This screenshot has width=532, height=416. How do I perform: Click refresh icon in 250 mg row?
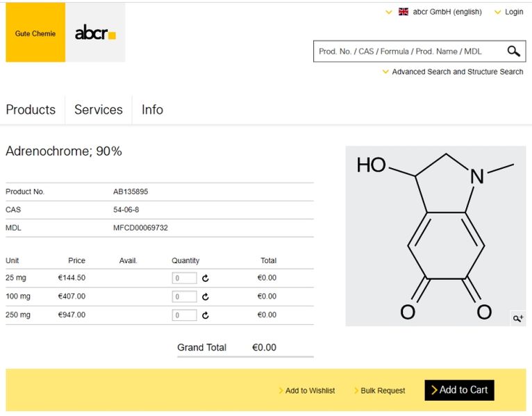[206, 315]
